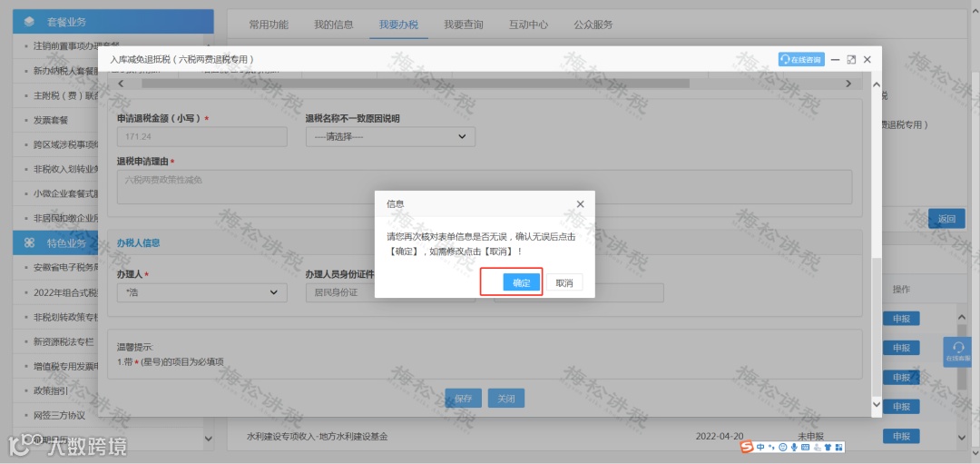Open 新资源税法专栏 in the sidebar
The height and width of the screenshot is (464, 980).
(x=64, y=341)
